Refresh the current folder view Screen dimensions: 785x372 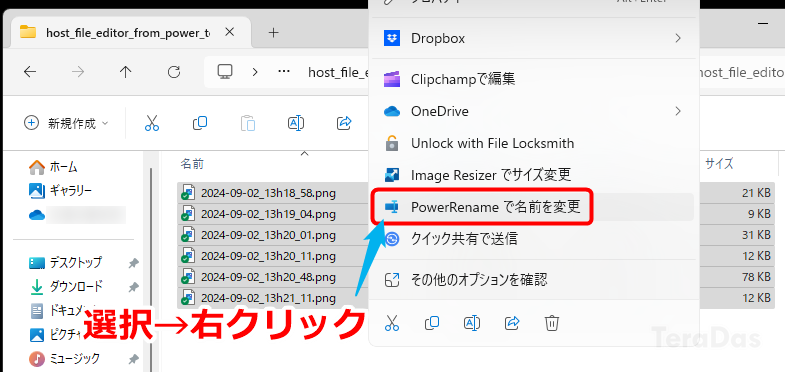(x=174, y=72)
